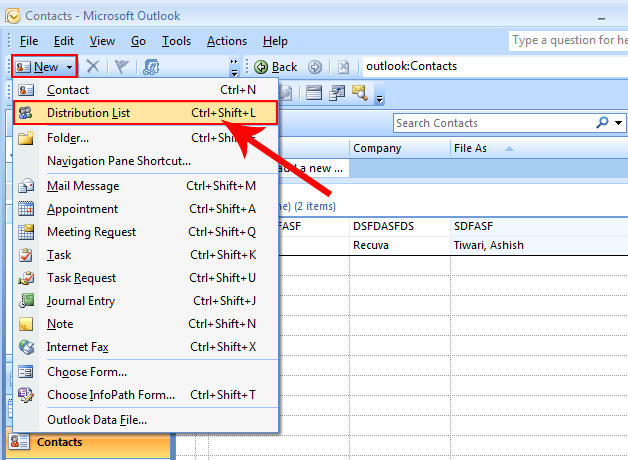Open the View menu
The height and width of the screenshot is (460, 628).
102,41
